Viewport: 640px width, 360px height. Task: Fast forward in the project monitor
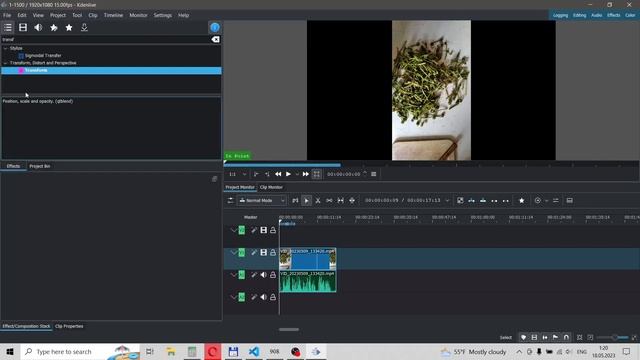pos(305,174)
